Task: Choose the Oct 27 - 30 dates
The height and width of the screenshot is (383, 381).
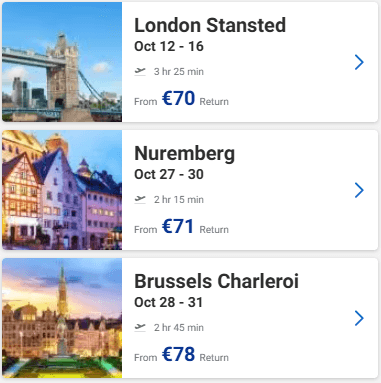Action: [x=169, y=174]
